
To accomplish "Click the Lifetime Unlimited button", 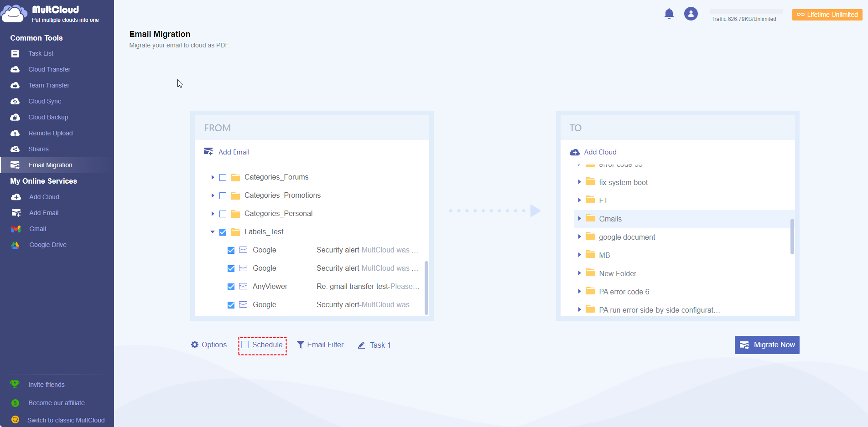I will pos(827,15).
